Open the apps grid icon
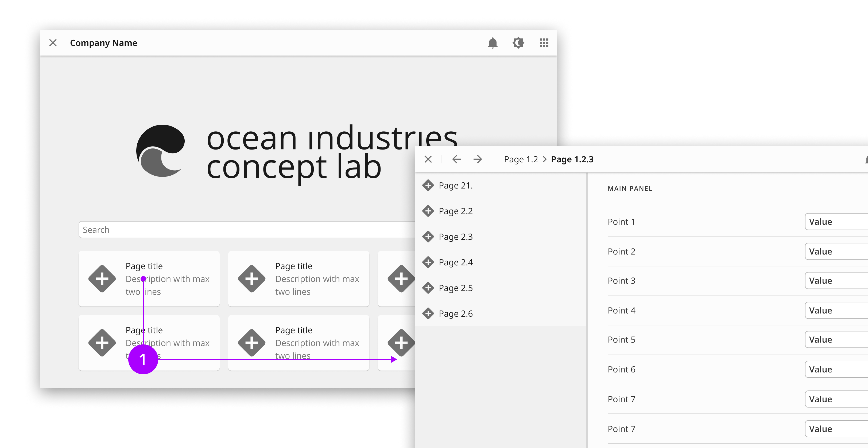The width and height of the screenshot is (868, 448). click(544, 43)
